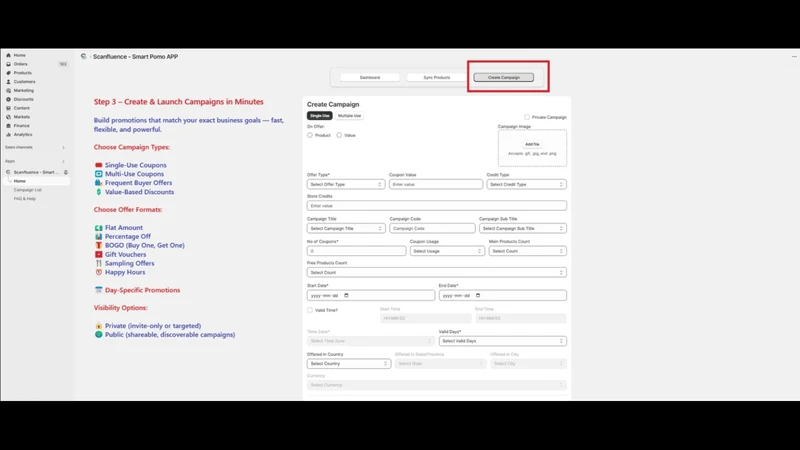This screenshot has width=800, height=450.
Task: Open the Coupon Usage dropdown
Action: click(x=447, y=251)
